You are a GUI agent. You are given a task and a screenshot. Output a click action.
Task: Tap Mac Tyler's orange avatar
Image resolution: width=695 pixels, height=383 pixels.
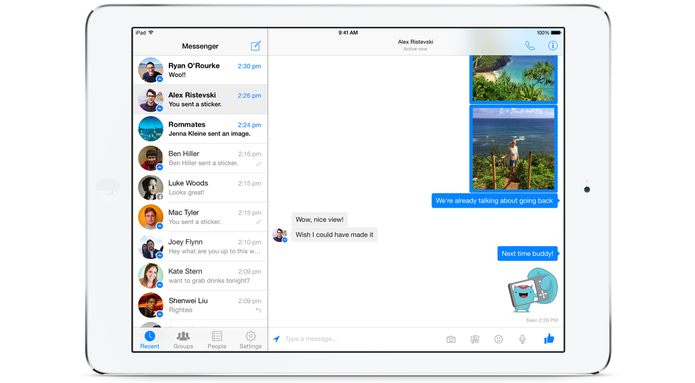[x=150, y=217]
